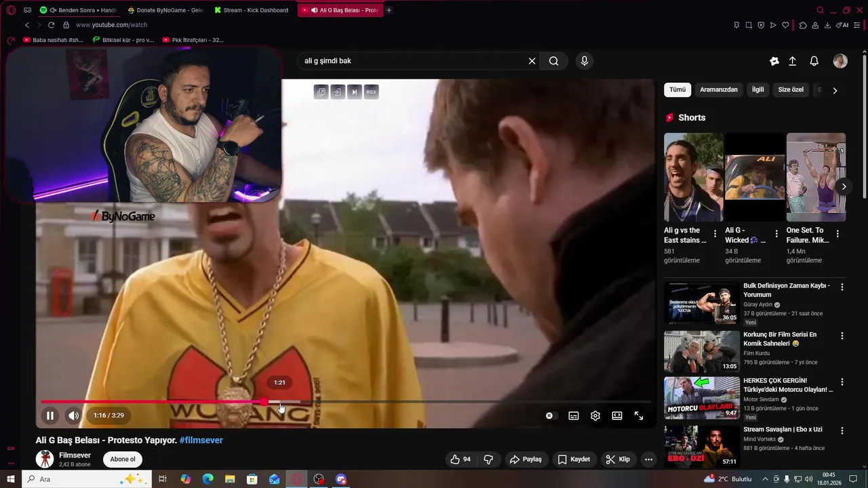Save the video with Kaydet
868x488 pixels.
point(574,460)
